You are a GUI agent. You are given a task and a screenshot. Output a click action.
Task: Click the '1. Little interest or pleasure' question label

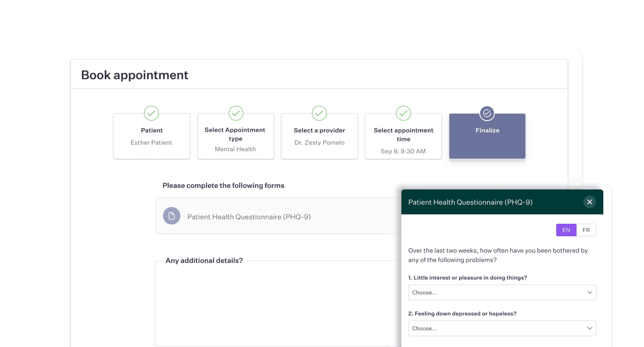(468, 278)
